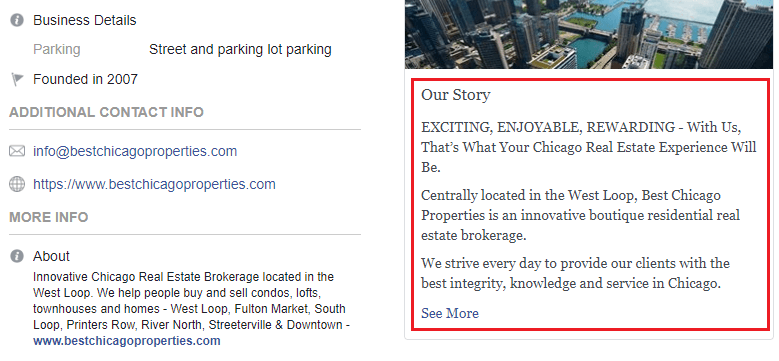Click the Chicago skyline cover photo
779x361 pixels.
coord(591,34)
